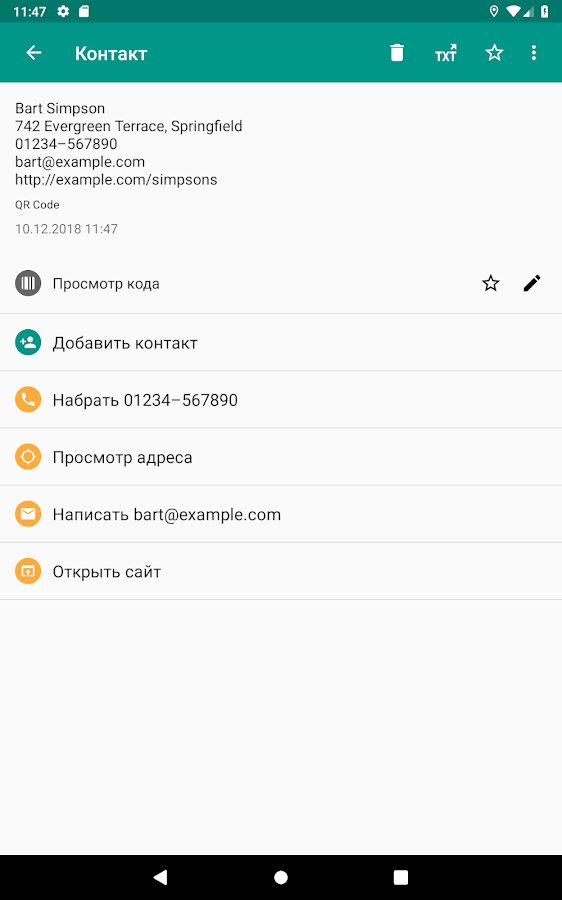Tap the open-in-browser orange icon
The image size is (562, 900).
pyautogui.click(x=28, y=571)
